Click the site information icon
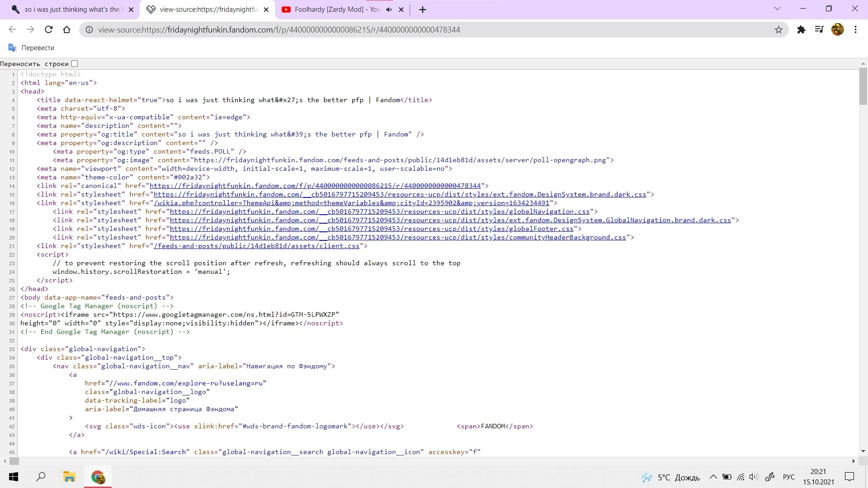 [x=90, y=30]
